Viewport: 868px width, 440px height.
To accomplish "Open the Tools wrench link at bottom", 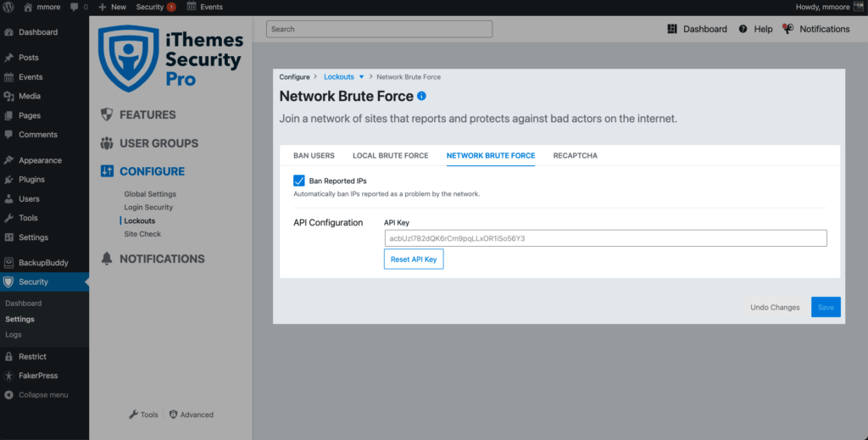I will coord(143,415).
